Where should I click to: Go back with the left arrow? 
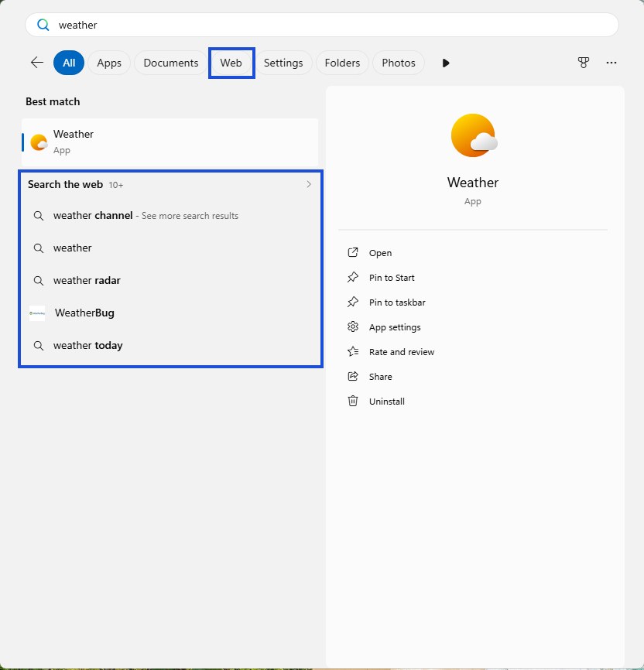(37, 63)
